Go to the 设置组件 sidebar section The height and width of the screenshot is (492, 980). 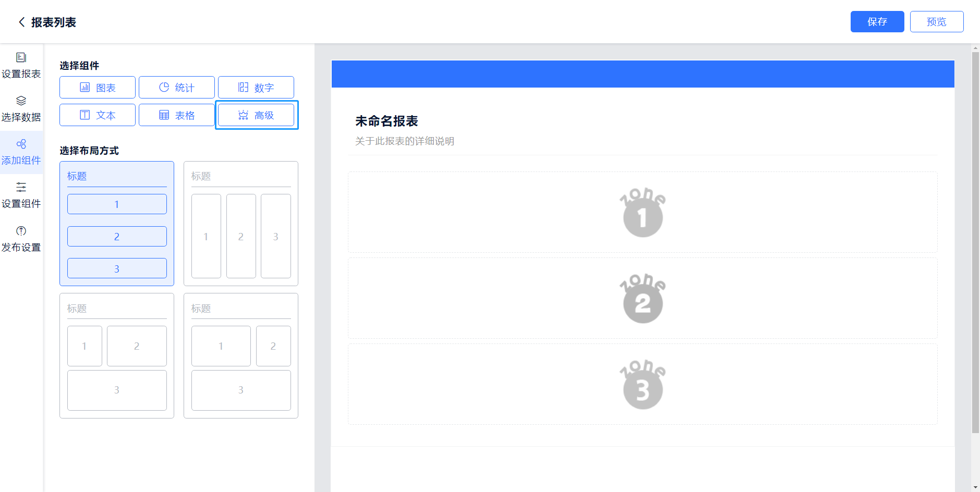coord(21,195)
